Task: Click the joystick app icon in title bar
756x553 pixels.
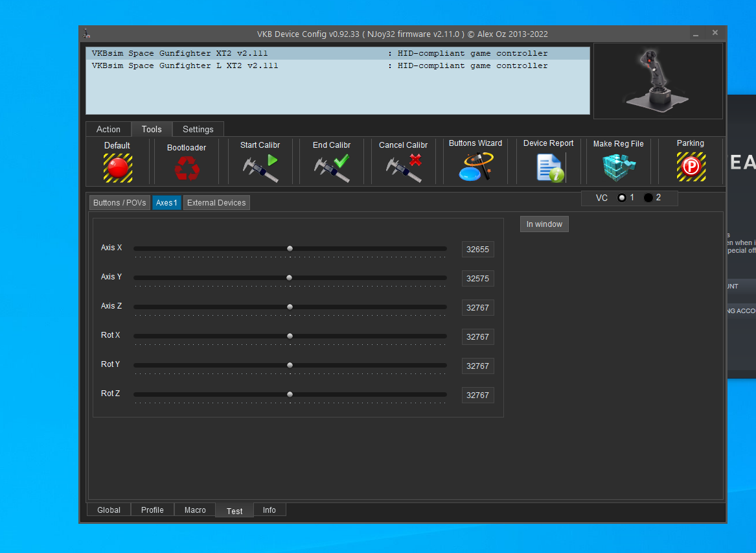Action: coord(87,34)
